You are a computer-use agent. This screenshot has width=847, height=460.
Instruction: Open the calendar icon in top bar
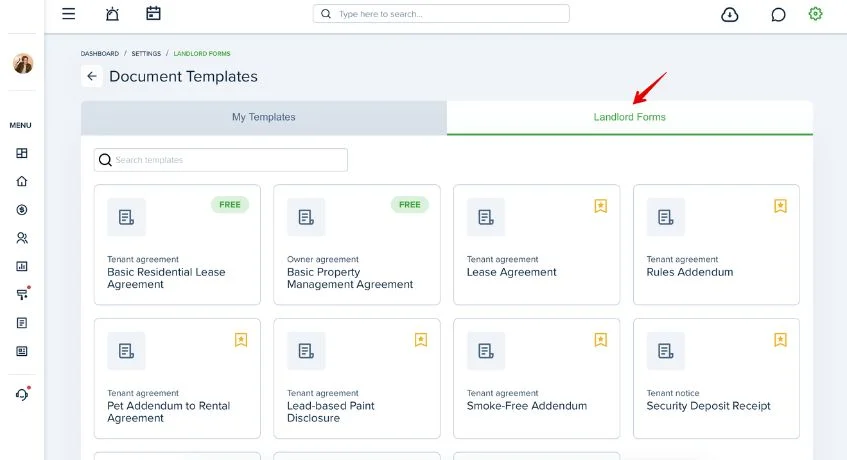click(x=153, y=13)
